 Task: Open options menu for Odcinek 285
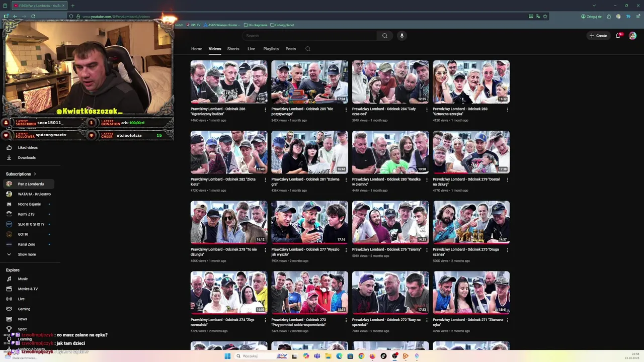point(346,110)
